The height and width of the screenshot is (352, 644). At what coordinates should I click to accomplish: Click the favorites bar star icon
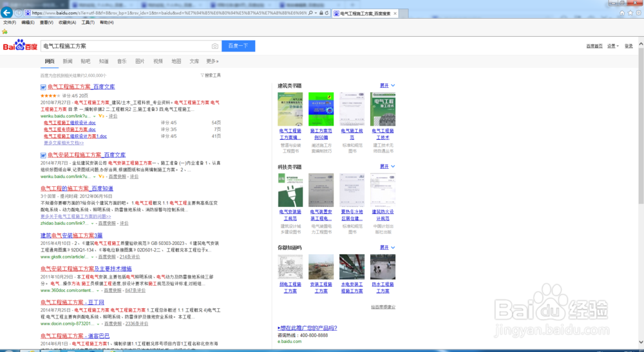point(5,32)
